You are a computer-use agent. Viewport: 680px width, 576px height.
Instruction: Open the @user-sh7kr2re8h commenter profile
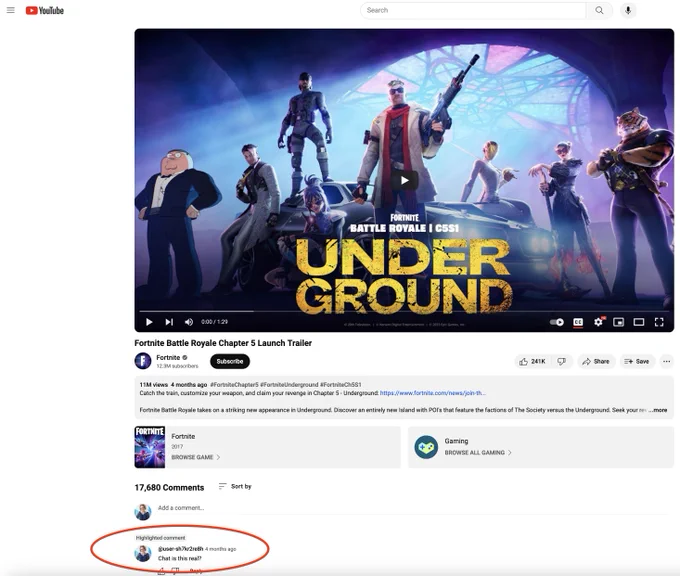pos(180,549)
